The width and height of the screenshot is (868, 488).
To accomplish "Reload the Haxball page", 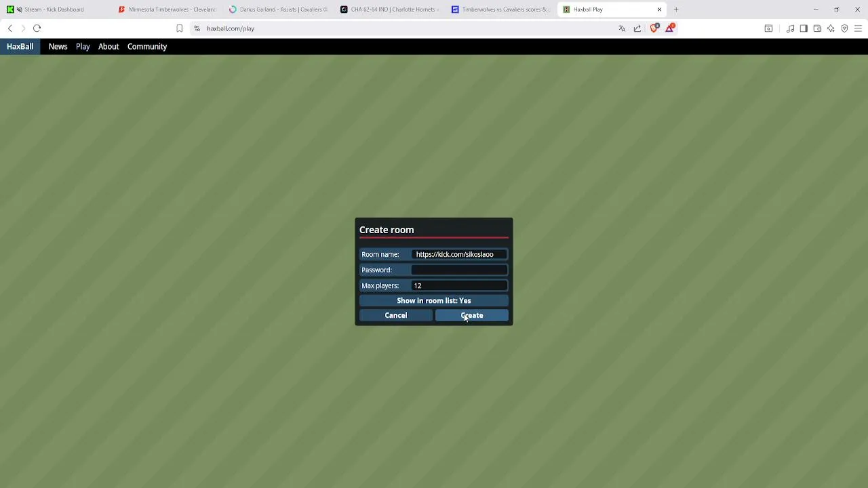I will click(37, 28).
